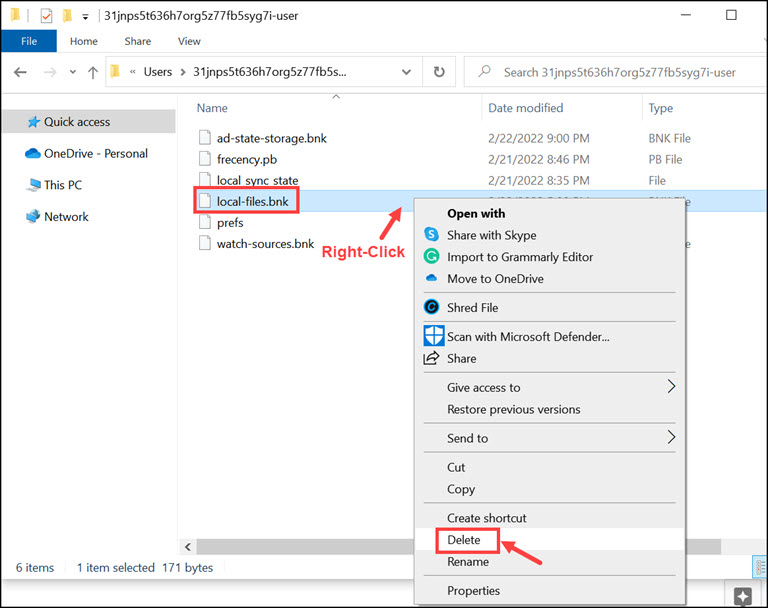Click the Shred File icon

click(432, 308)
